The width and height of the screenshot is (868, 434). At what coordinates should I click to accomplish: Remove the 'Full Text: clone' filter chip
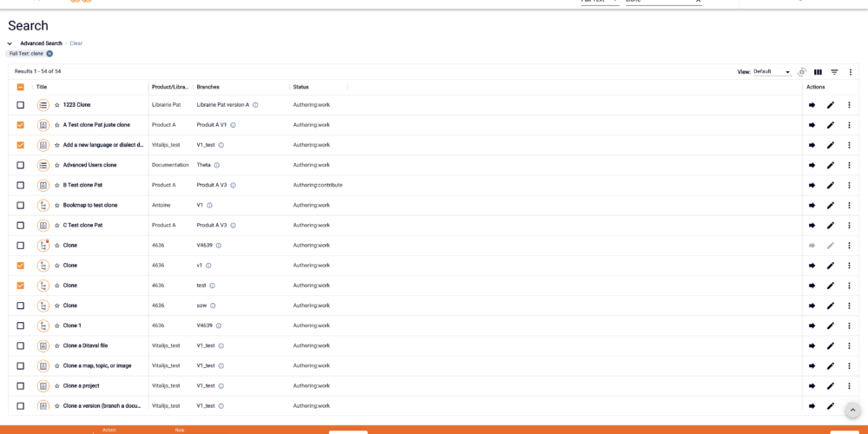click(49, 54)
